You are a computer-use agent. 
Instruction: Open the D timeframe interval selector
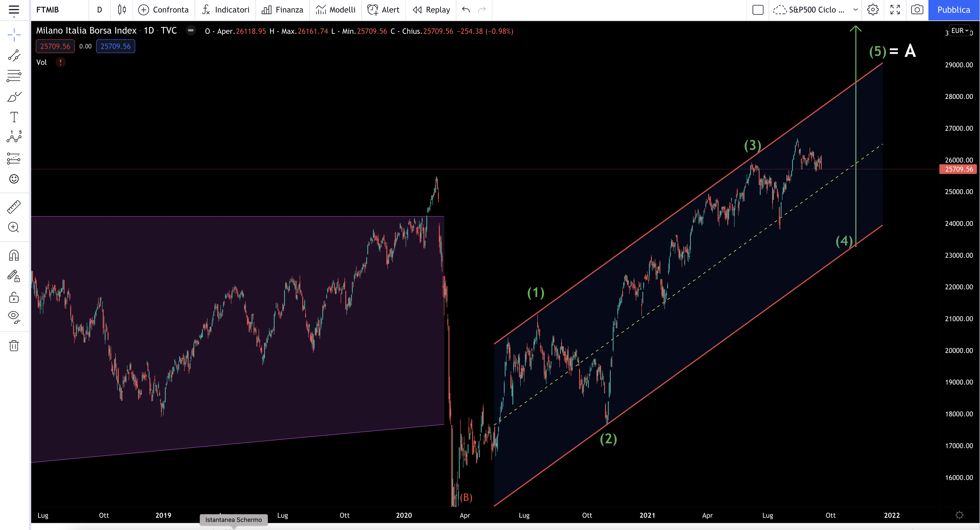100,10
